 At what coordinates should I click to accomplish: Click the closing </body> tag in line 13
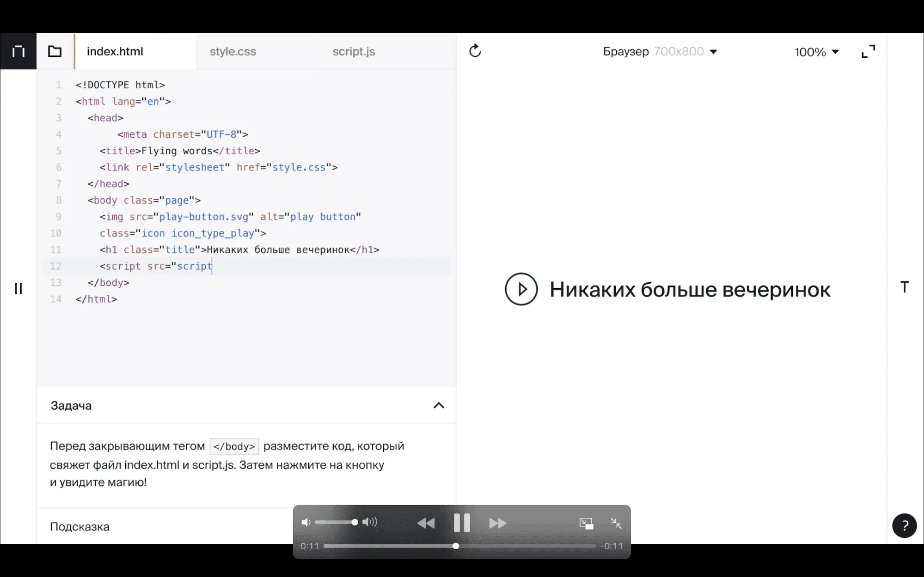coord(109,283)
